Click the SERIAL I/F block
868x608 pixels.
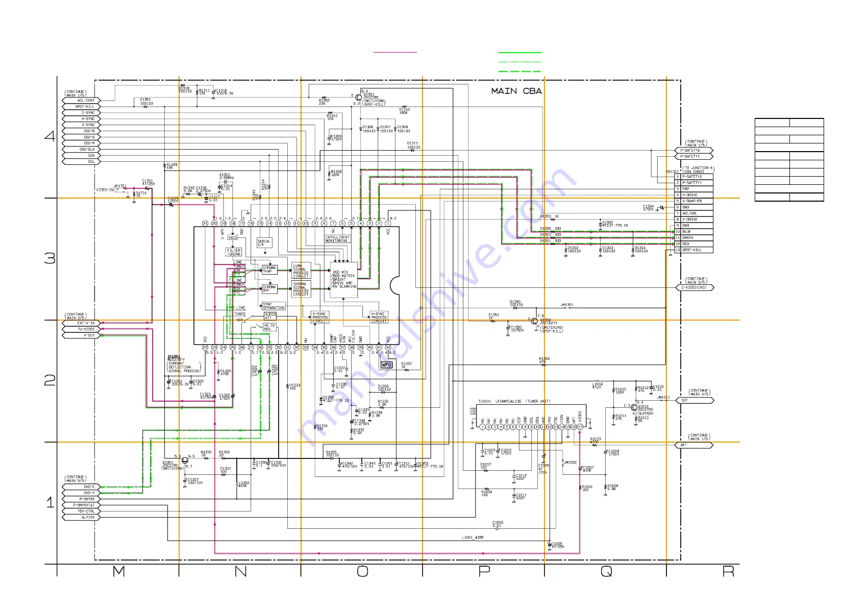coord(264,243)
